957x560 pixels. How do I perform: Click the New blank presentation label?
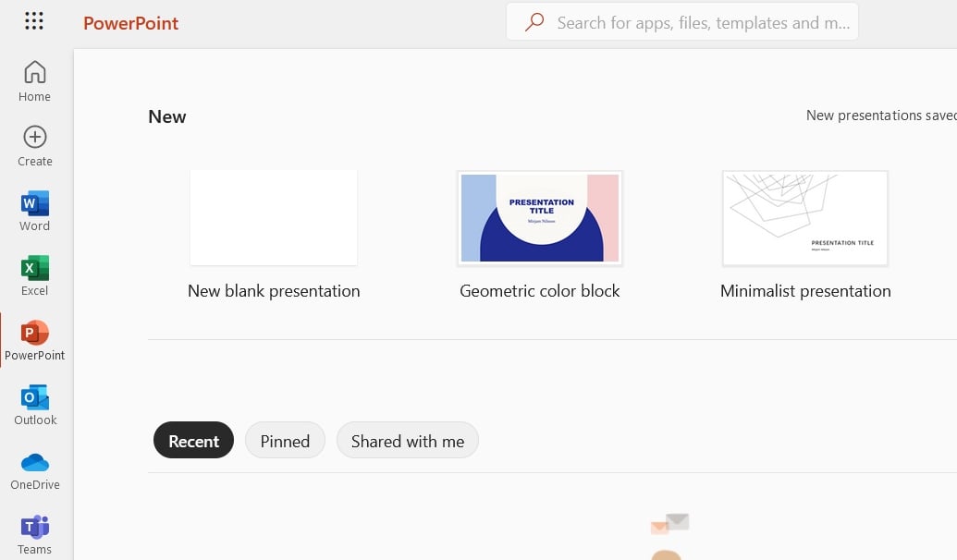pyautogui.click(x=274, y=291)
